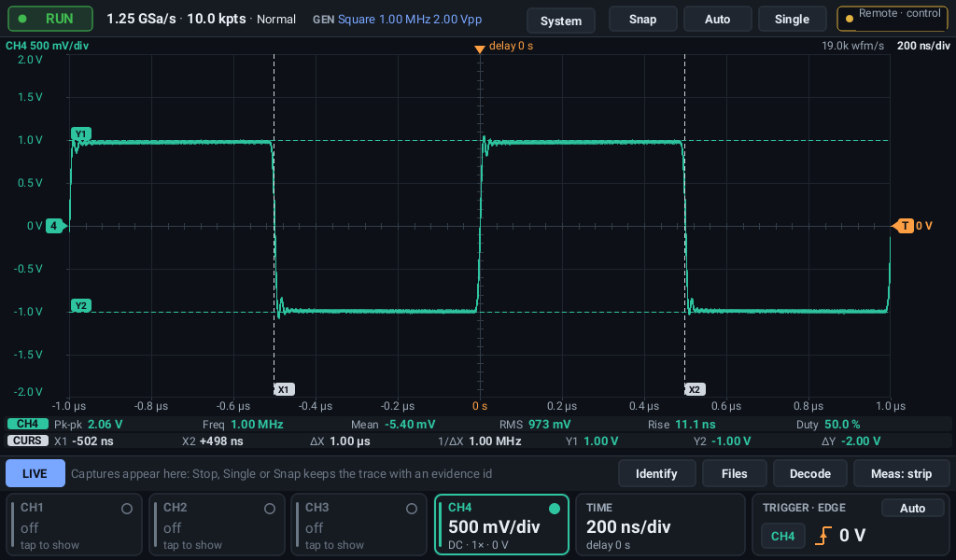Select the CURS cursor row badge
The width and height of the screenshot is (956, 560).
click(x=27, y=441)
